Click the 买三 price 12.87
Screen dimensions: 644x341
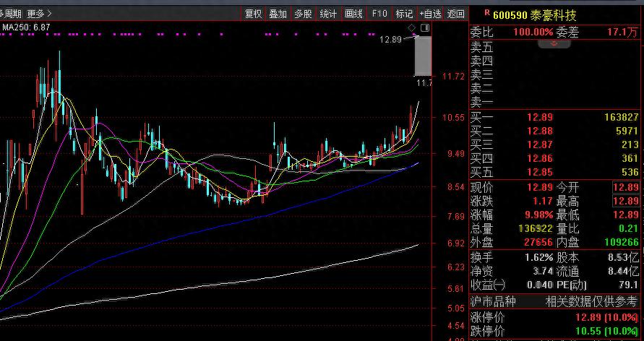(x=540, y=144)
